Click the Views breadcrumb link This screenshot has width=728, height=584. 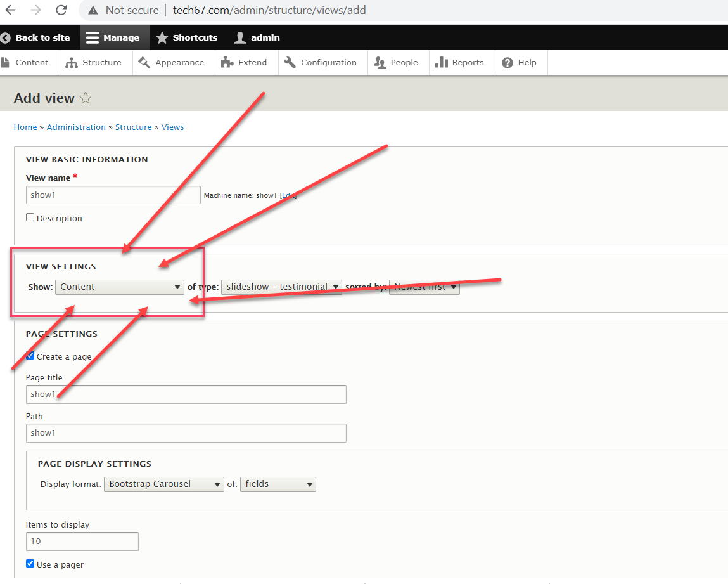[x=173, y=127]
